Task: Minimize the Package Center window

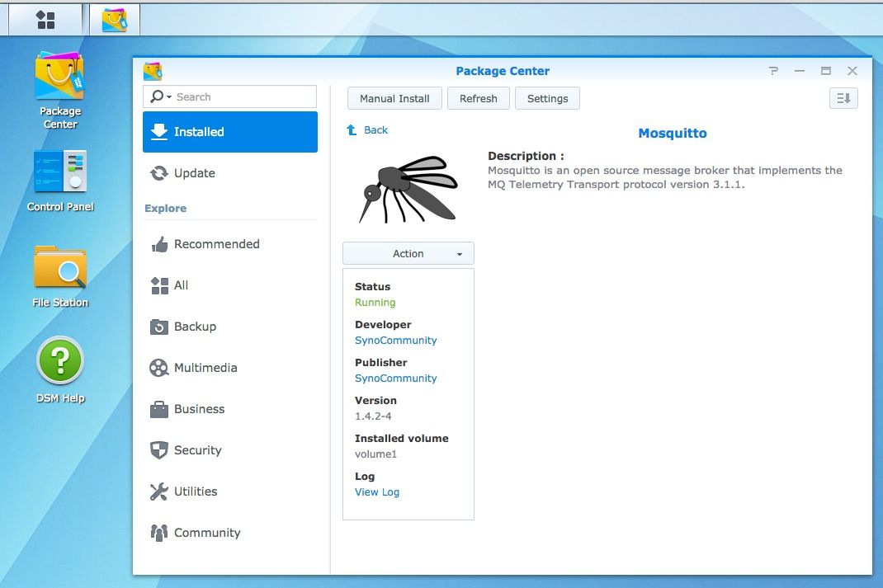Action: 799,71
